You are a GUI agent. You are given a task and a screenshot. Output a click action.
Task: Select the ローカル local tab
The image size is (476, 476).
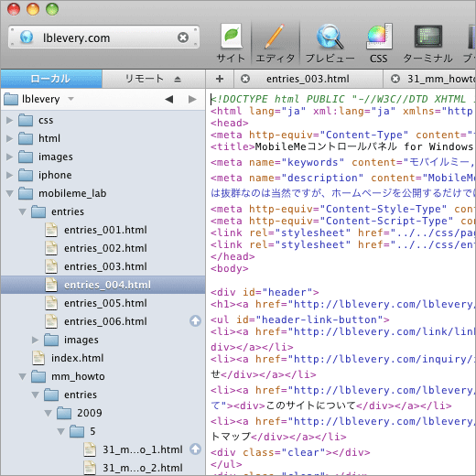pos(51,79)
